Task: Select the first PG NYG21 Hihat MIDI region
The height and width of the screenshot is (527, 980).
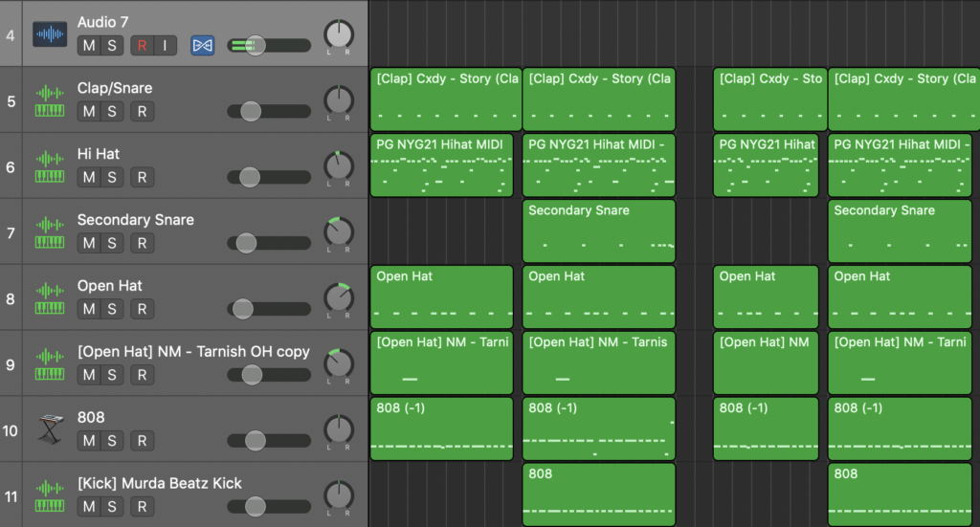Action: pos(442,165)
